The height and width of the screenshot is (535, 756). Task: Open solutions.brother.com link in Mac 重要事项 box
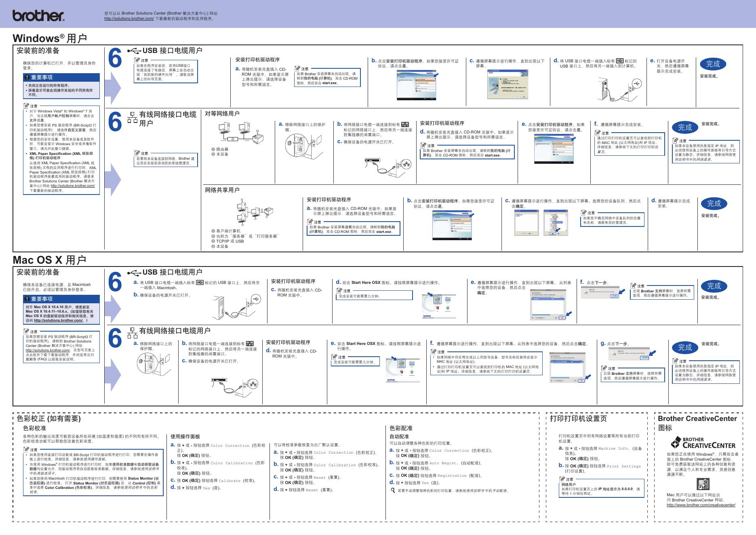click(58, 320)
